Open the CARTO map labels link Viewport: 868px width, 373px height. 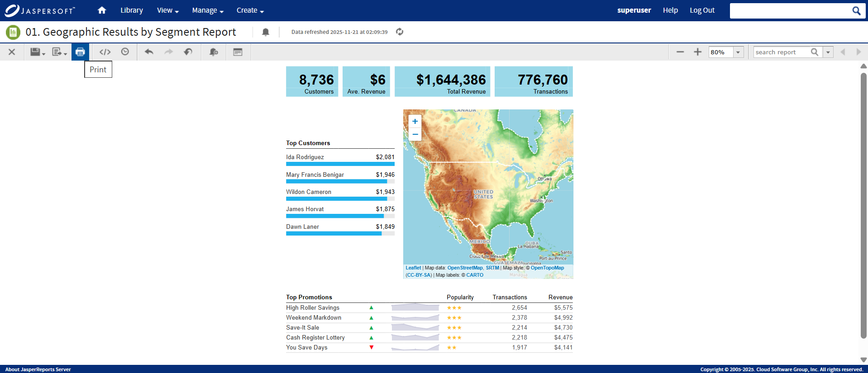pos(475,275)
